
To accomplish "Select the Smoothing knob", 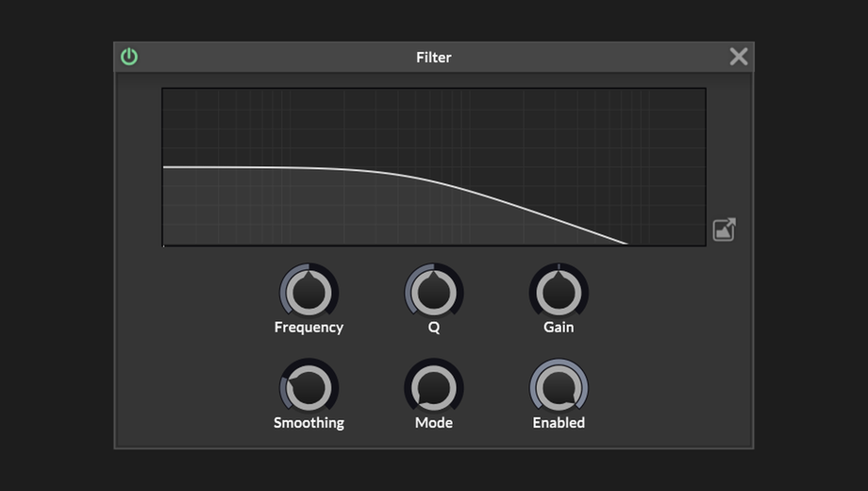I will 309,387.
